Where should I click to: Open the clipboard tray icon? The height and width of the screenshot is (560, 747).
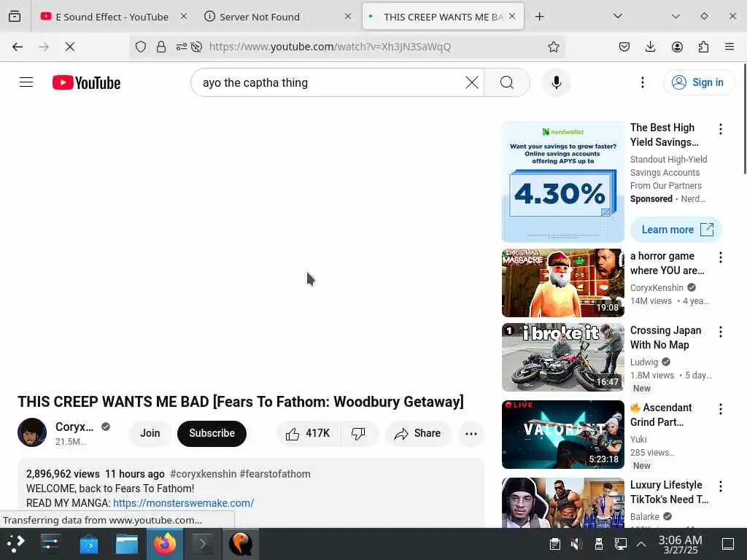tap(554, 544)
